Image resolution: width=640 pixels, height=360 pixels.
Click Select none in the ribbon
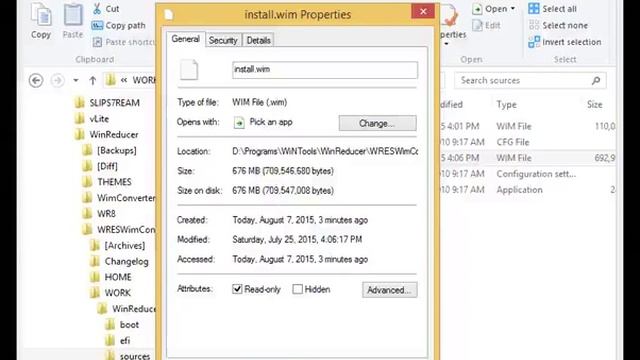coord(558,25)
